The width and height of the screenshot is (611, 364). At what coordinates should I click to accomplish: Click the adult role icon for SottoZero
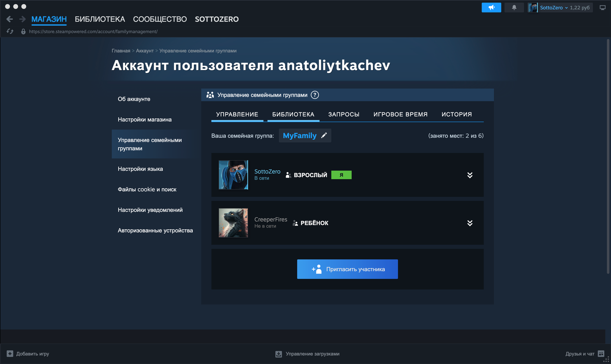click(x=288, y=175)
